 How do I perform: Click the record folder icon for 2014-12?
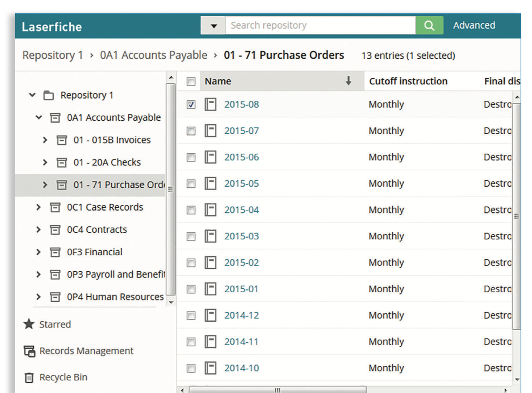coord(210,315)
